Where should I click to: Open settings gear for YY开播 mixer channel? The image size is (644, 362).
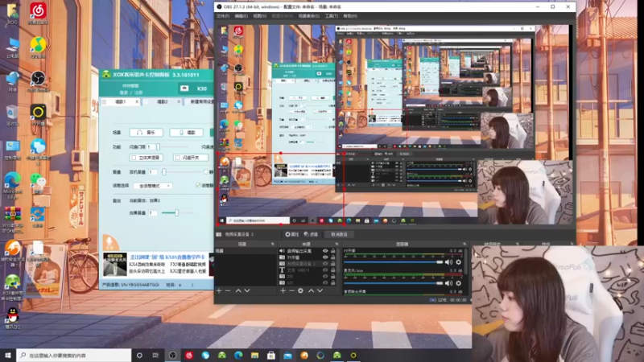pyautogui.click(x=458, y=262)
